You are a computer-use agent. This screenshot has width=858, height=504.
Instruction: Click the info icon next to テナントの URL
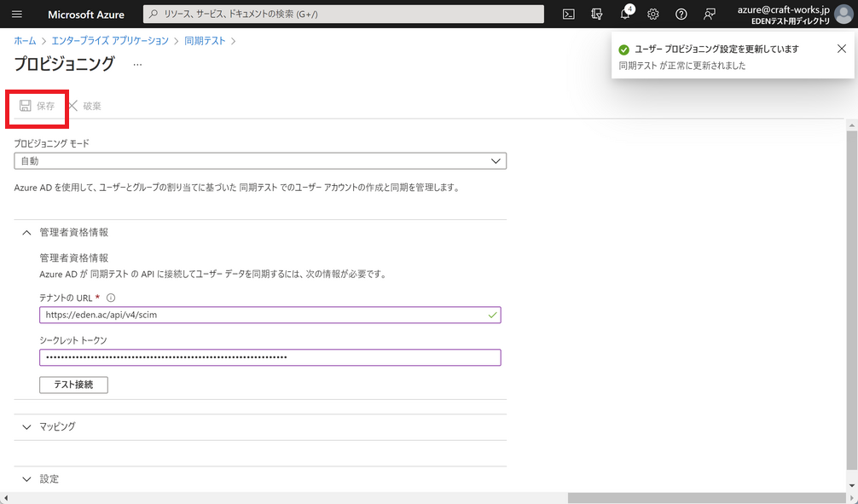tap(111, 298)
